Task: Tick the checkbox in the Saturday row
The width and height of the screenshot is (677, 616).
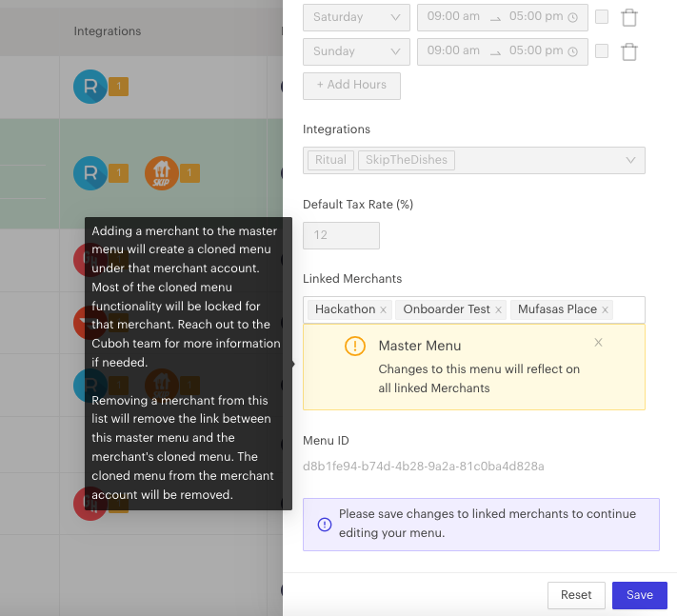Action: click(x=602, y=17)
